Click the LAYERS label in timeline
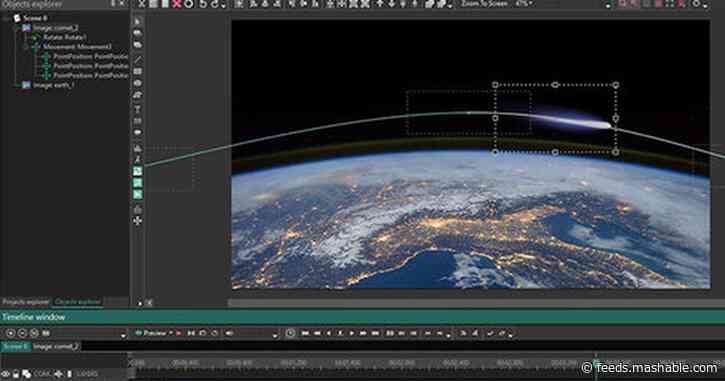 (x=87, y=374)
